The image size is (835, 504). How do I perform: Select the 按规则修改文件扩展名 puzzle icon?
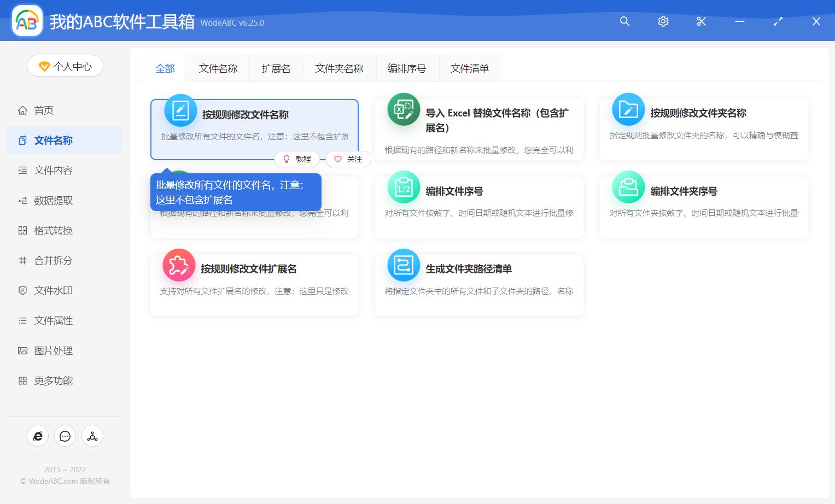(x=179, y=265)
